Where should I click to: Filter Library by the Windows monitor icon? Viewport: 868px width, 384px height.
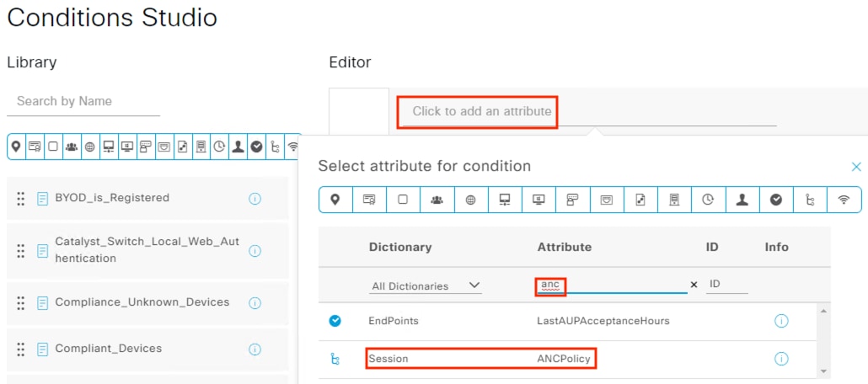(x=127, y=147)
